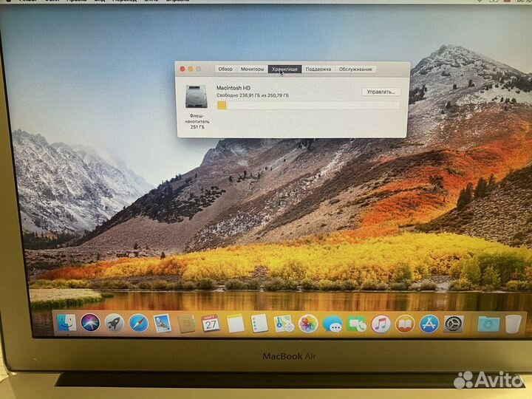Select the Хранилище tab

click(284, 69)
